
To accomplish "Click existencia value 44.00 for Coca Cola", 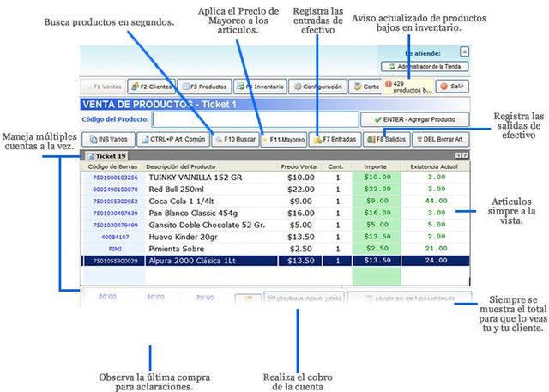I will point(437,201).
